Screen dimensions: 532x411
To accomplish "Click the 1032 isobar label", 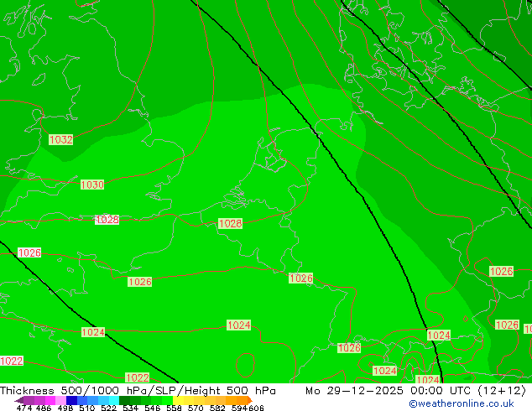I will (x=60, y=140).
